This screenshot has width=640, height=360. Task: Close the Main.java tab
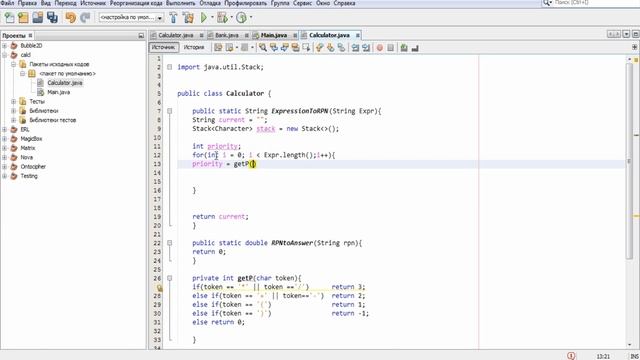pyautogui.click(x=295, y=36)
